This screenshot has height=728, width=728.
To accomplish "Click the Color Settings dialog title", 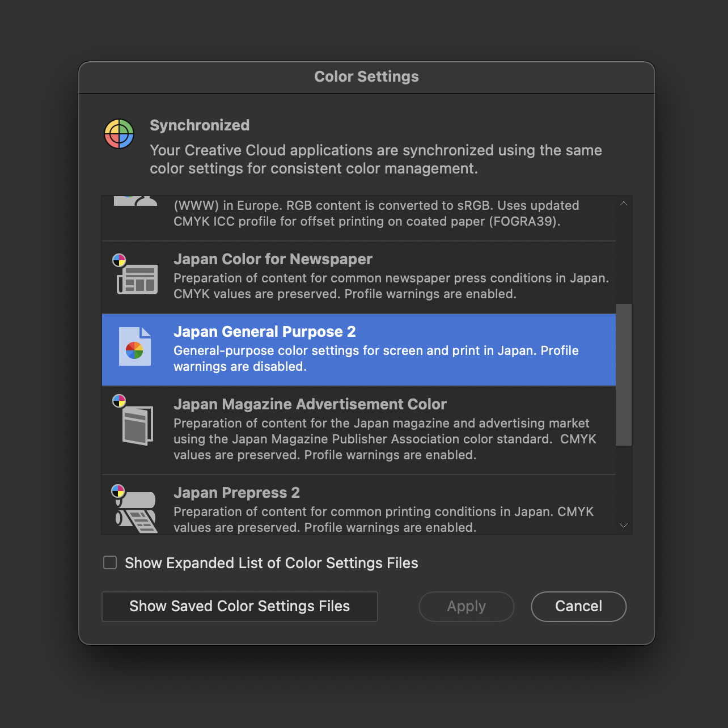I will [367, 77].
